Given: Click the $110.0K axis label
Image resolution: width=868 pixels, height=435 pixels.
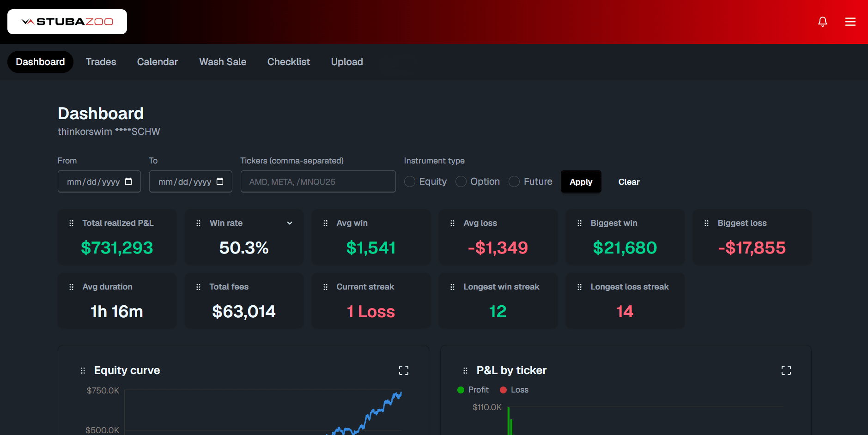Looking at the screenshot, I should pos(487,407).
